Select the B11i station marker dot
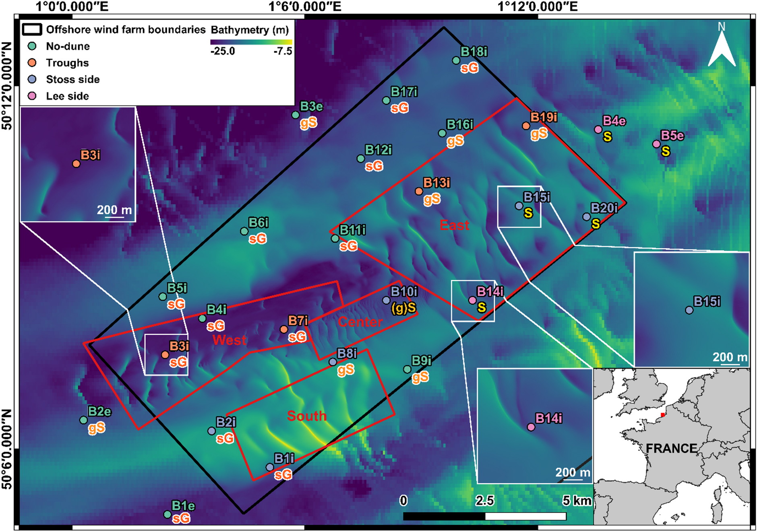The image size is (757, 532). pyautogui.click(x=335, y=239)
